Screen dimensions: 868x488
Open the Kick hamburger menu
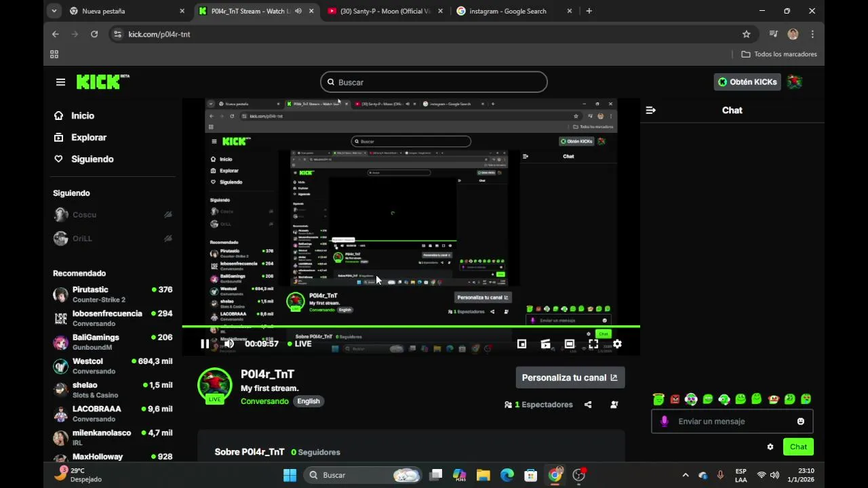60,82
